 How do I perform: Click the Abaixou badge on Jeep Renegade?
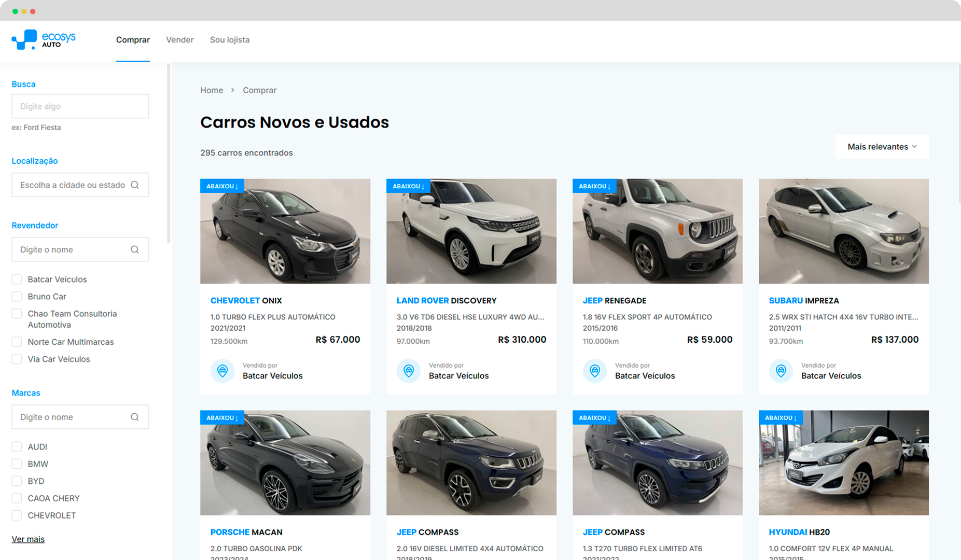(594, 186)
